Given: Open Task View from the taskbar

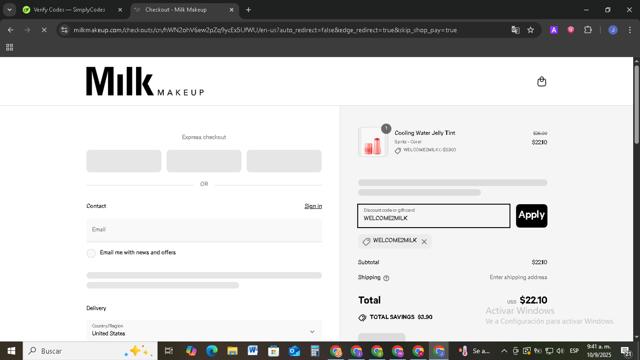Looking at the screenshot, I should coord(168,351).
